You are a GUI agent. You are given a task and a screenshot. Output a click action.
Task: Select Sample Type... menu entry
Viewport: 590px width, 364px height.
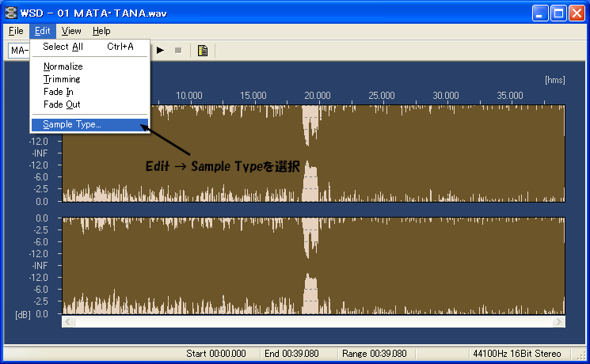coord(90,124)
